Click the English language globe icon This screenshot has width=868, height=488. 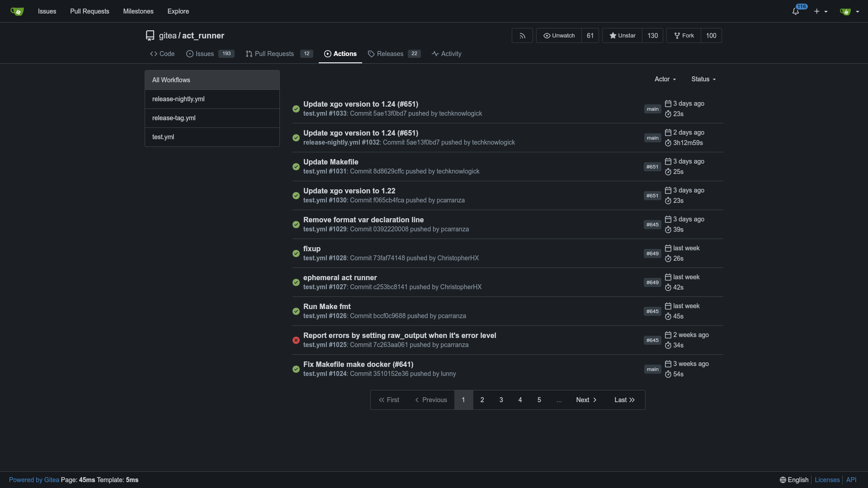783,480
